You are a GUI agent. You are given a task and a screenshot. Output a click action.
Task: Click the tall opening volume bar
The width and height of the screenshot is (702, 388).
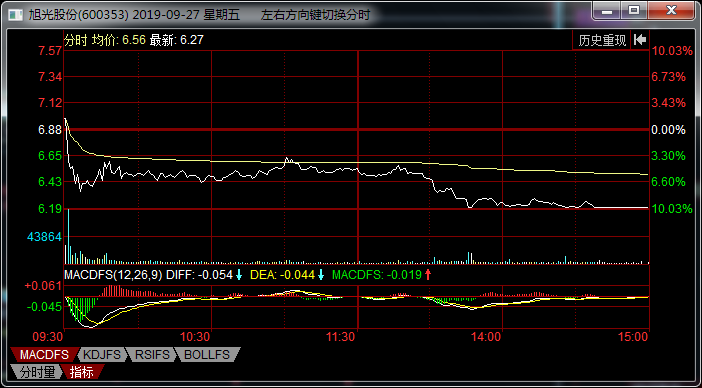tap(68, 236)
